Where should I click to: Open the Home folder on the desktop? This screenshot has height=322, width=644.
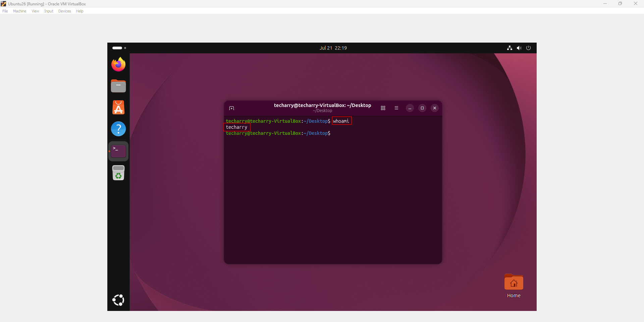point(514,282)
